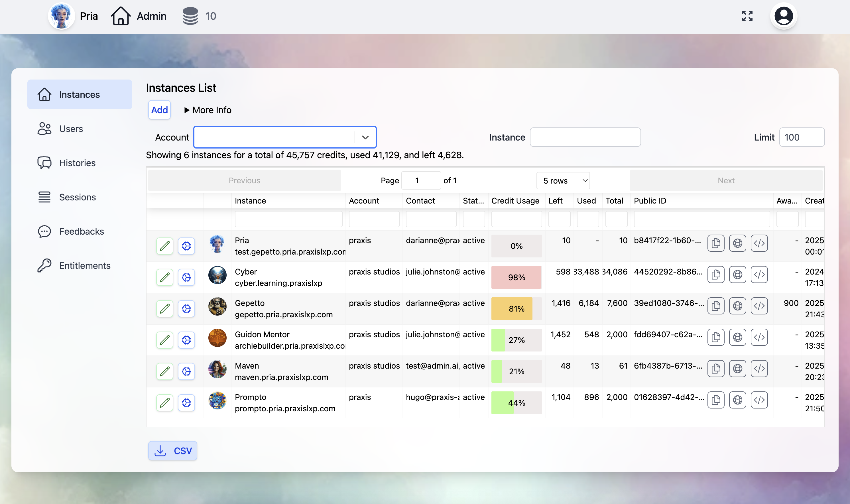Download the table as CSV
Image resolution: width=850 pixels, height=504 pixels.
point(172,450)
